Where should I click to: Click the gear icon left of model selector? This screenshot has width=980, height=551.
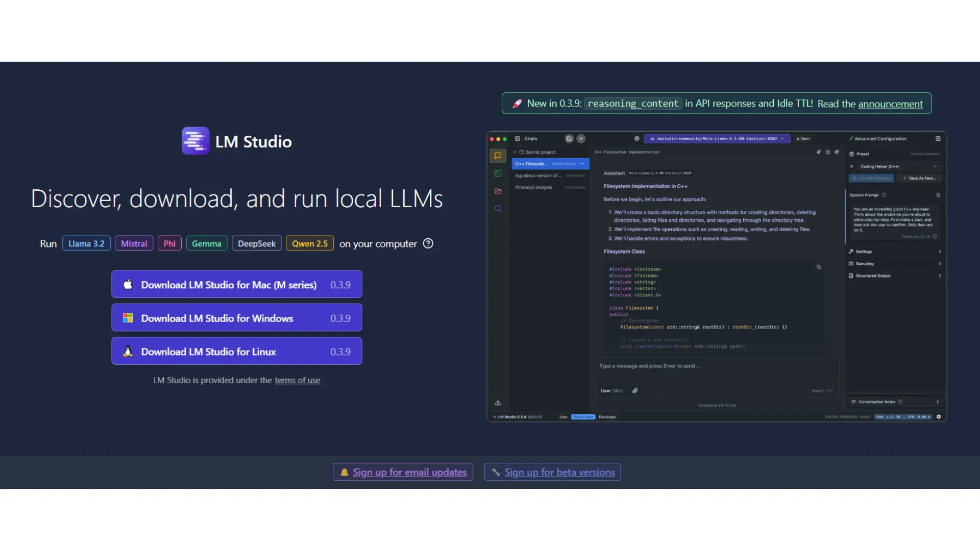click(637, 139)
